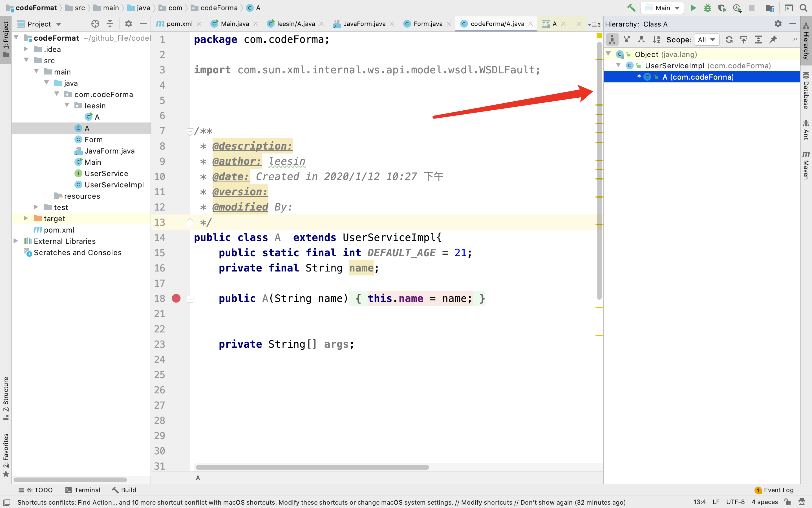This screenshot has height=508, width=812.
Task: Click the yellow inspection indicator above scrollbar
Action: click(599, 36)
